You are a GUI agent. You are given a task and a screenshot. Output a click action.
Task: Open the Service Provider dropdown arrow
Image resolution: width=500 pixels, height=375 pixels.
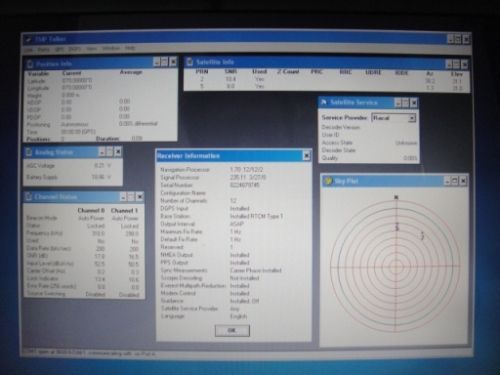click(x=412, y=118)
